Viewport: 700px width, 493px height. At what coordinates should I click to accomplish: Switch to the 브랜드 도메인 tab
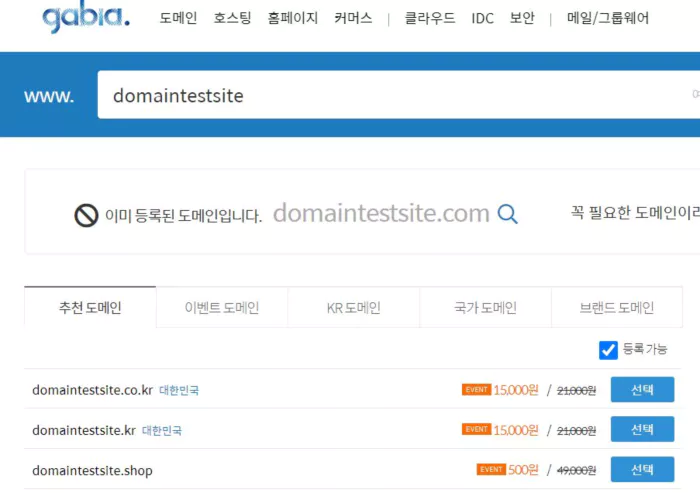[x=617, y=307]
